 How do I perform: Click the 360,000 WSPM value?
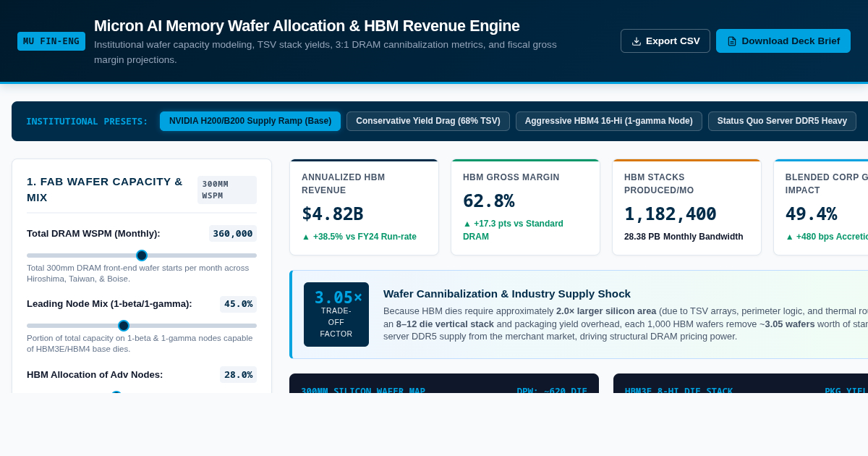pos(233,233)
